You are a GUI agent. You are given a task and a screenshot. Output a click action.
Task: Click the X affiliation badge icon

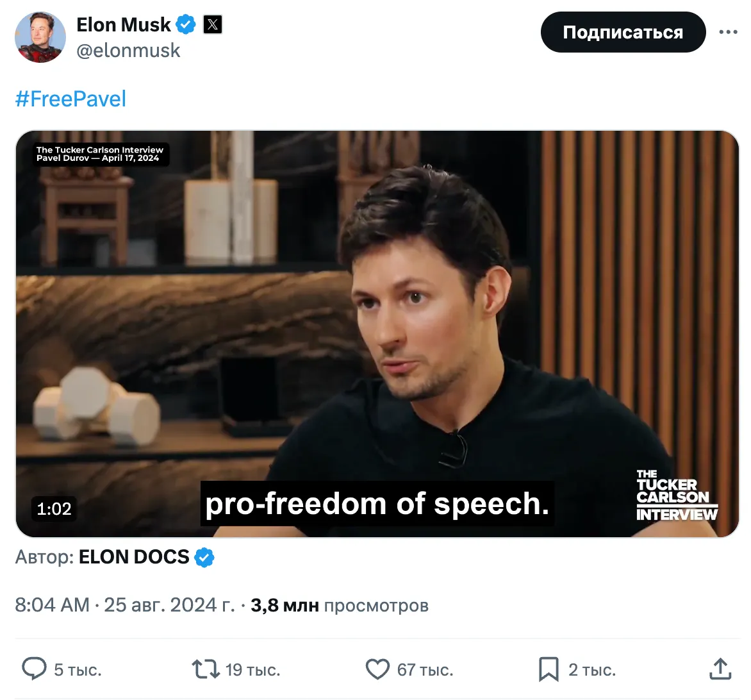pyautogui.click(x=213, y=24)
